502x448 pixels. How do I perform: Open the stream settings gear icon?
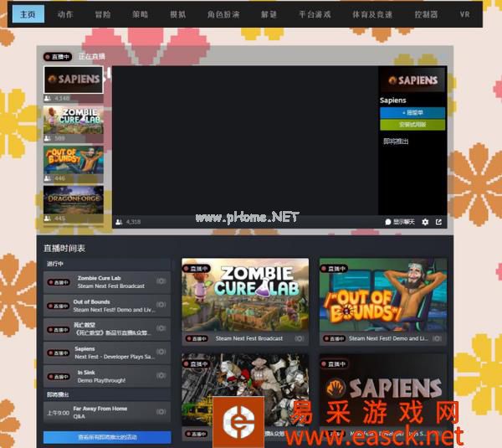pyautogui.click(x=425, y=222)
